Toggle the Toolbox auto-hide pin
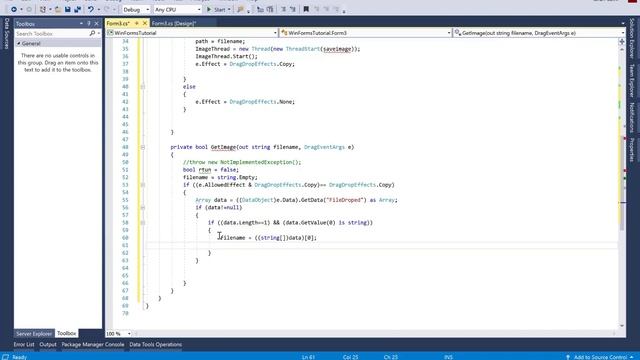 pos(89,24)
